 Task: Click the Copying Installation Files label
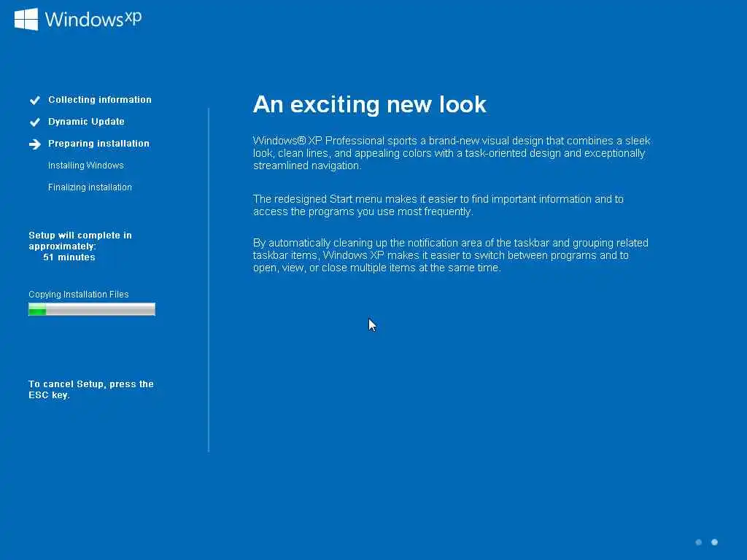pyautogui.click(x=79, y=295)
